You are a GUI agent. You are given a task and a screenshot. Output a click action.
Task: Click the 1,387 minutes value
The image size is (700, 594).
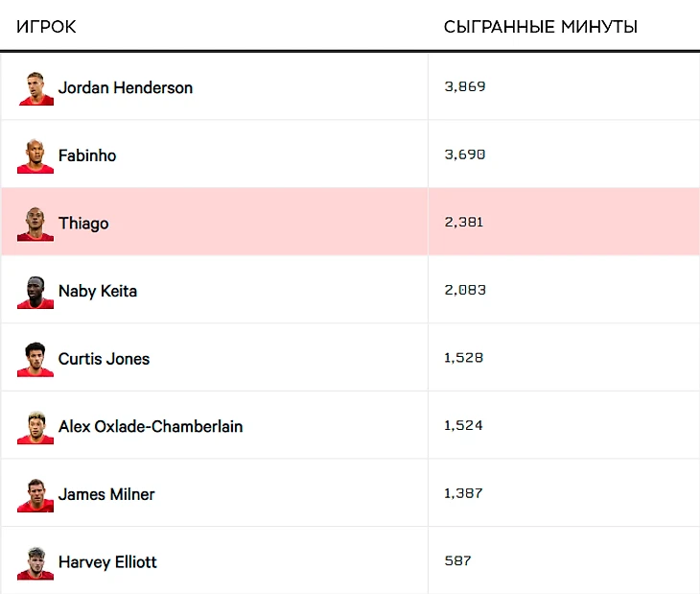point(464,493)
